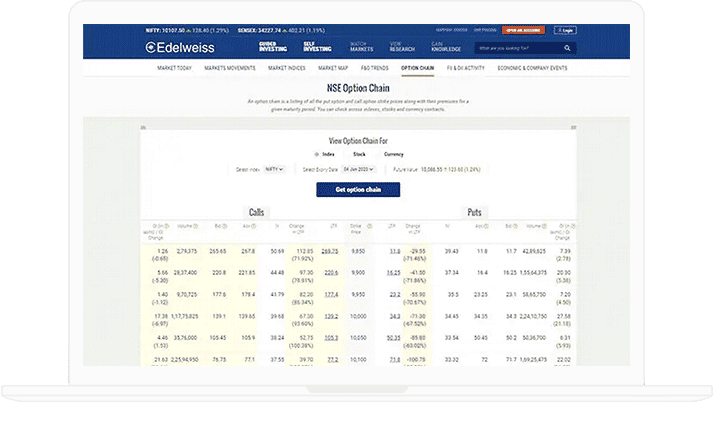Select the Index radio option
Image resolution: width=715 pixels, height=430 pixels.
point(317,154)
